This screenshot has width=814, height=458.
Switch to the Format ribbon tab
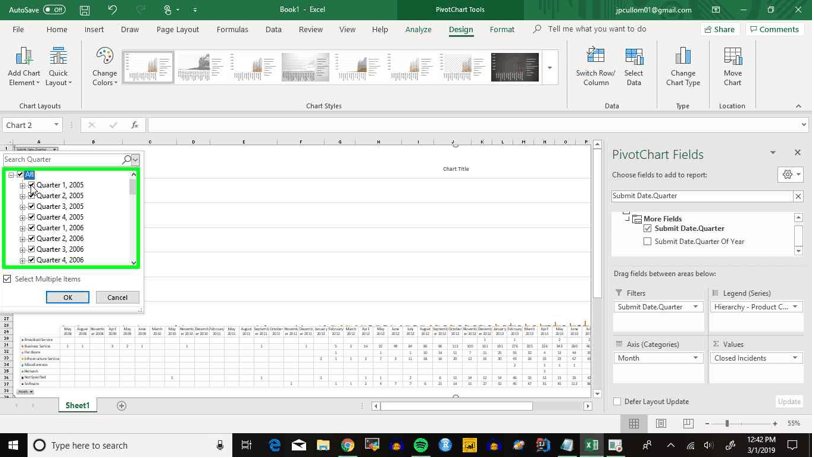click(501, 30)
